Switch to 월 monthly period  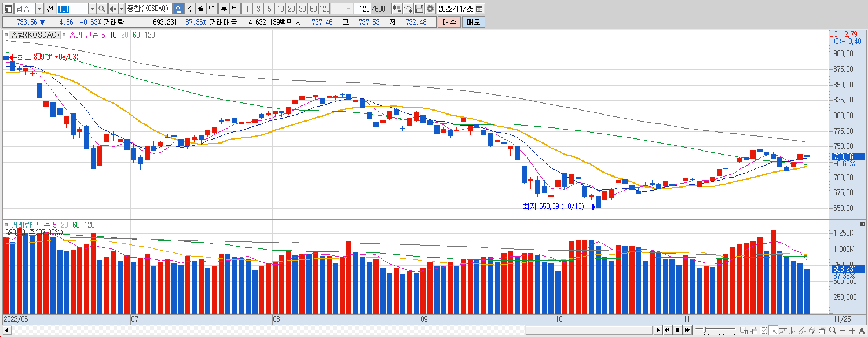[200, 9]
